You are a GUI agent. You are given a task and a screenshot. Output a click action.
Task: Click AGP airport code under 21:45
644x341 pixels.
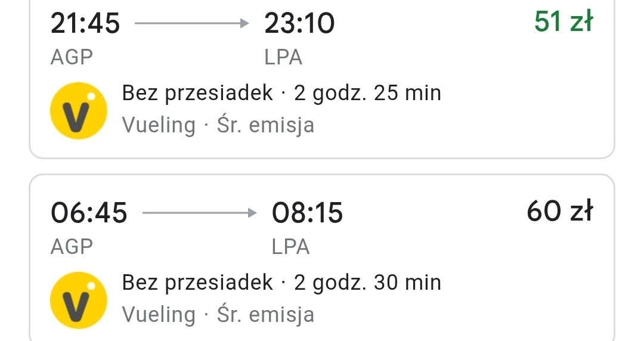click(72, 57)
